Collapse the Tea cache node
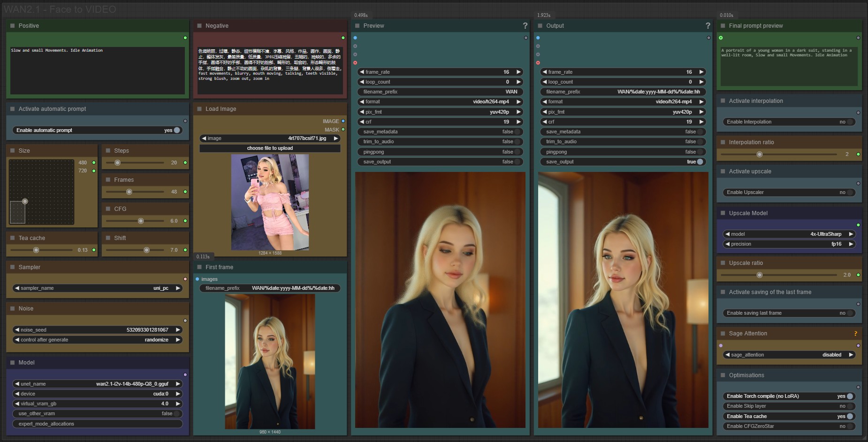This screenshot has height=442, width=868. pos(13,238)
